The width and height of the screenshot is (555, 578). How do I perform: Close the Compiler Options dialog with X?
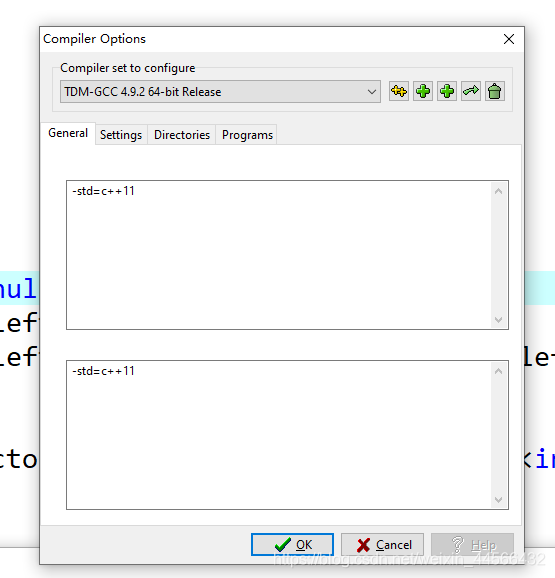point(509,39)
